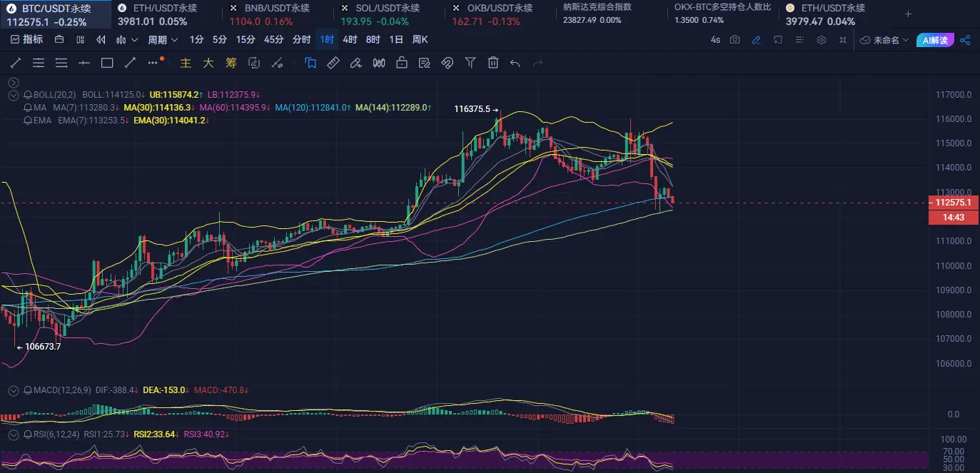This screenshot has height=473, width=980.
Task: Select the three horizontal lines tool
Action: pos(61,63)
